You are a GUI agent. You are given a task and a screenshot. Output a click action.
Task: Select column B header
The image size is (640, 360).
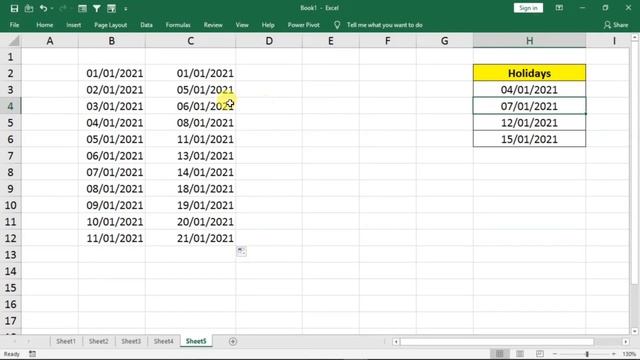111,41
